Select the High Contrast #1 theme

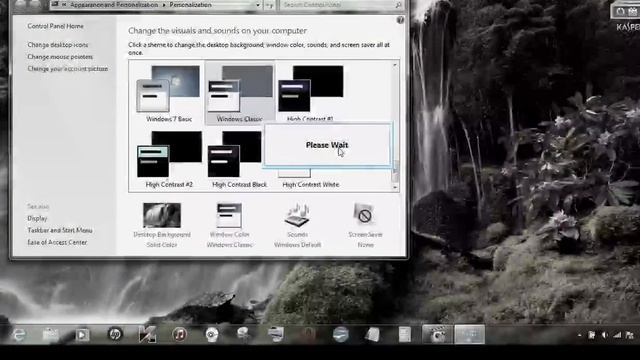pyautogui.click(x=310, y=93)
